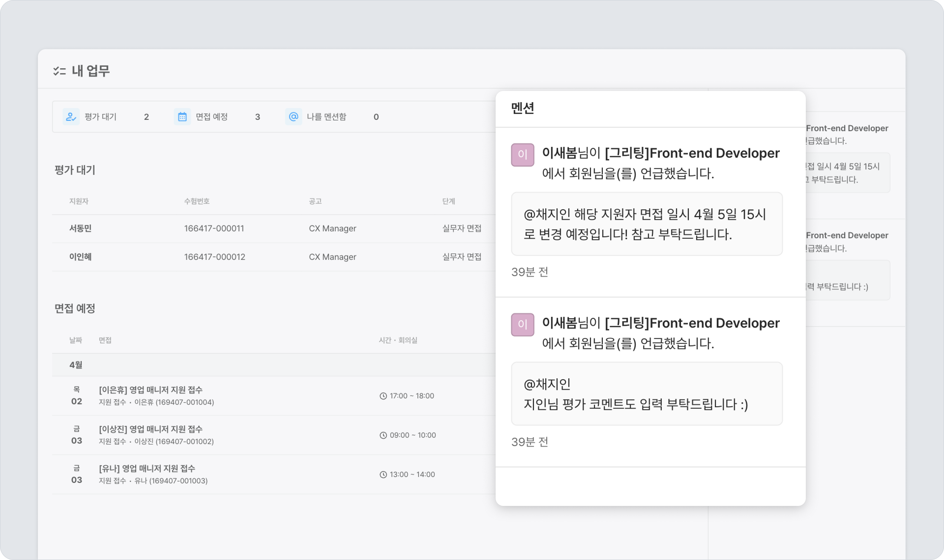Viewport: 944px width, 560px height.
Task: Click the 평가 대기 person icon
Action: 71,117
